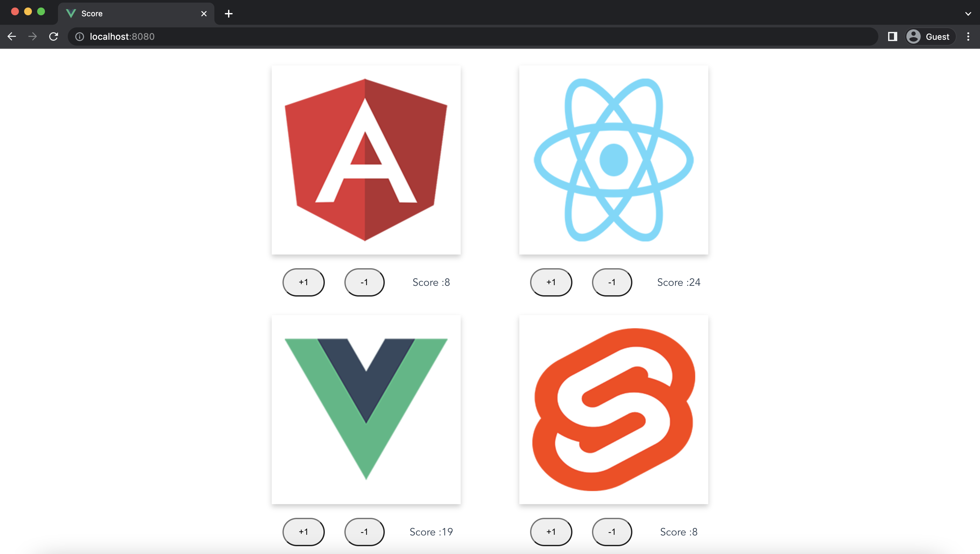The image size is (980, 554).
Task: Increase Angular's score with its +1 button
Action: click(x=303, y=282)
